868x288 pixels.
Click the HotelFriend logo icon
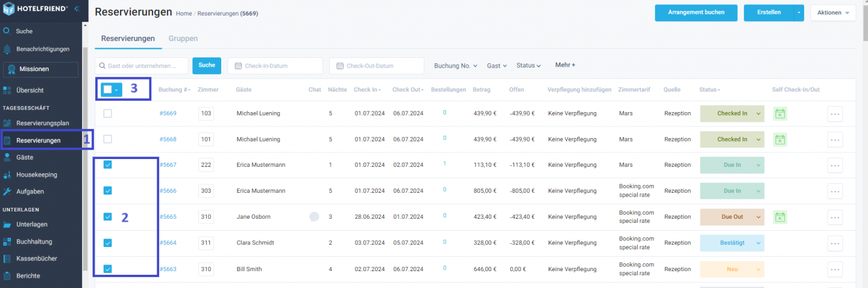click(x=8, y=8)
